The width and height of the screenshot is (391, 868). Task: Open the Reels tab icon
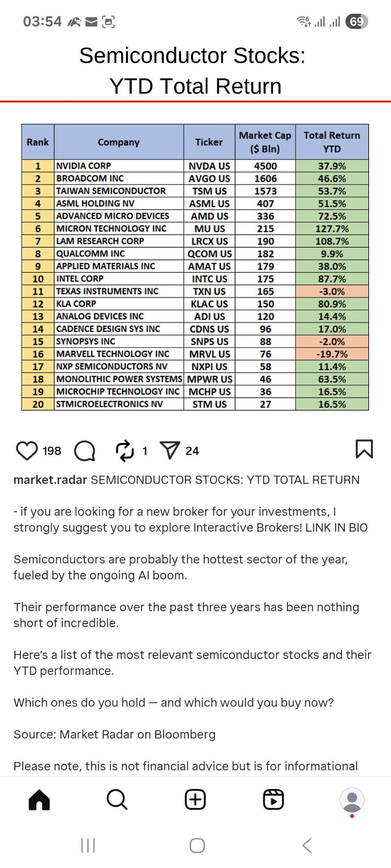coord(274,800)
